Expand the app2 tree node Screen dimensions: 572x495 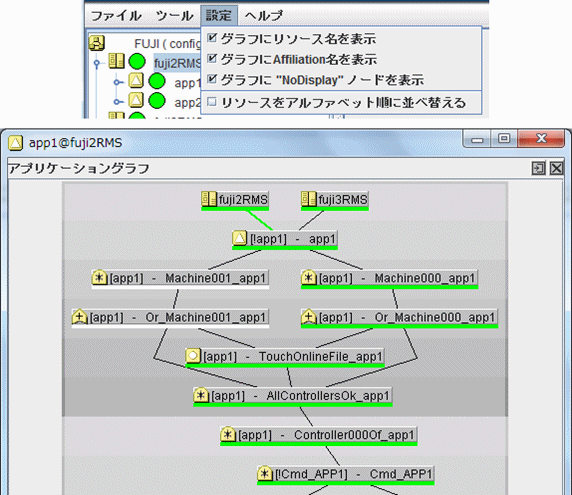click(117, 102)
